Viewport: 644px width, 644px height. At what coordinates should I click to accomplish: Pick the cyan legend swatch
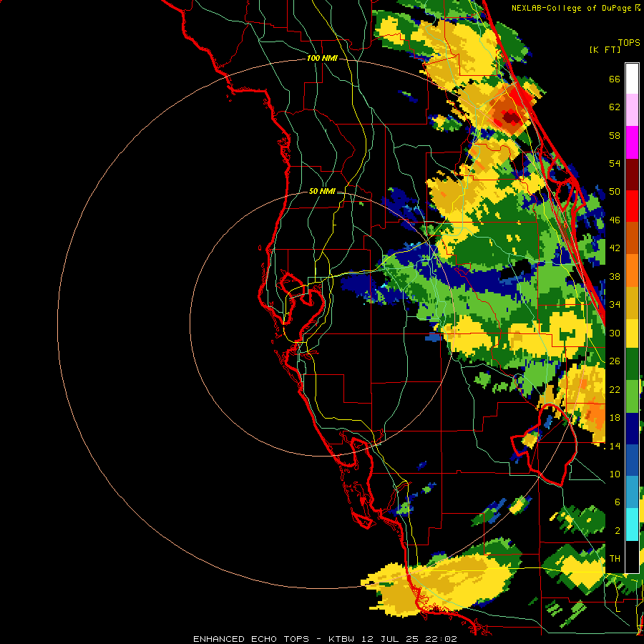click(x=632, y=525)
